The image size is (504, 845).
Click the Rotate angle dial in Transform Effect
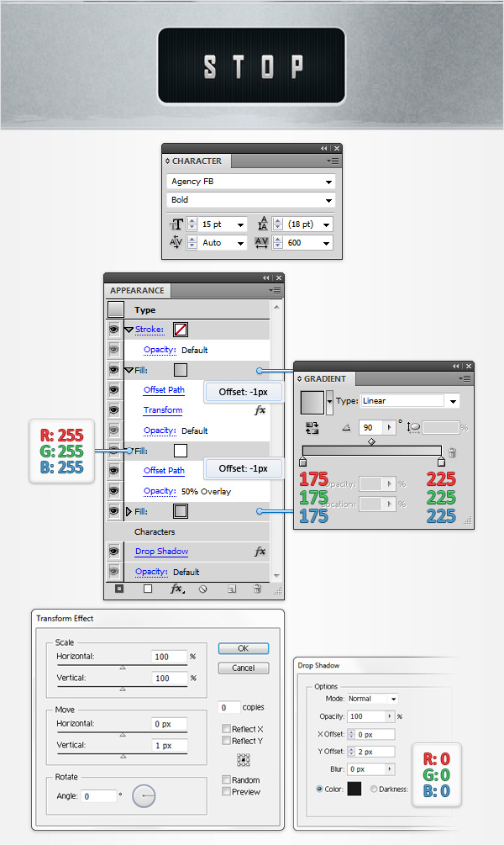click(x=144, y=796)
